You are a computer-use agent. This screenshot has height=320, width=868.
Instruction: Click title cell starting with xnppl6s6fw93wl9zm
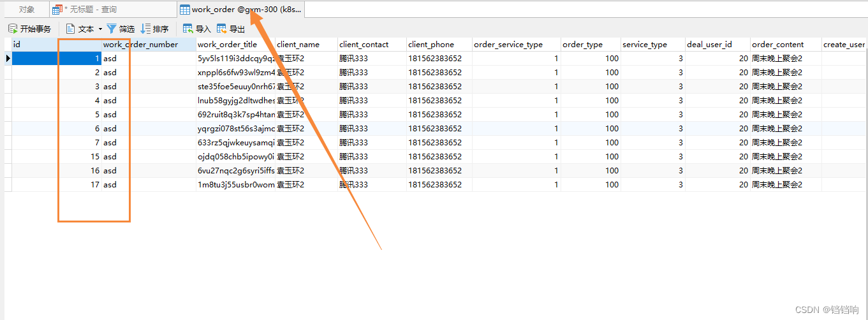(x=236, y=72)
